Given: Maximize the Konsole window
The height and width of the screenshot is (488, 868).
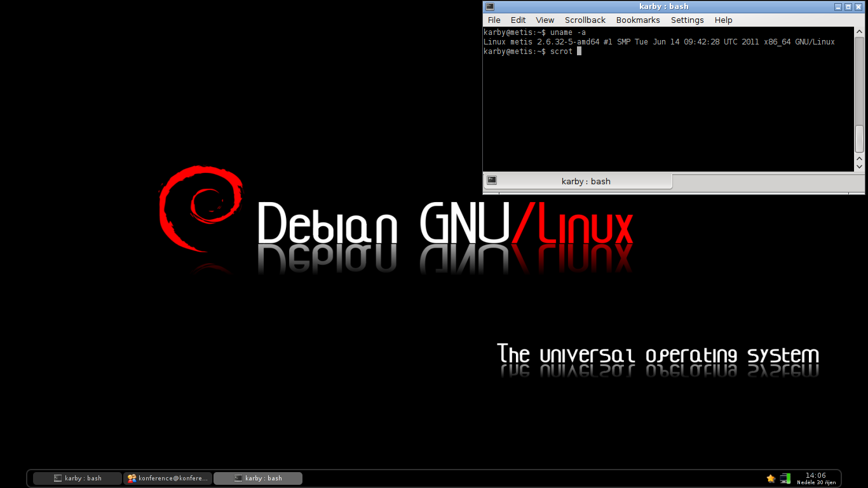Looking at the screenshot, I should 848,6.
